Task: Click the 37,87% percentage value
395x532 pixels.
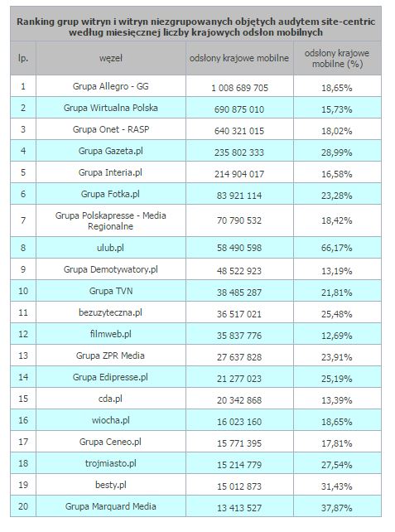Action: 337,508
